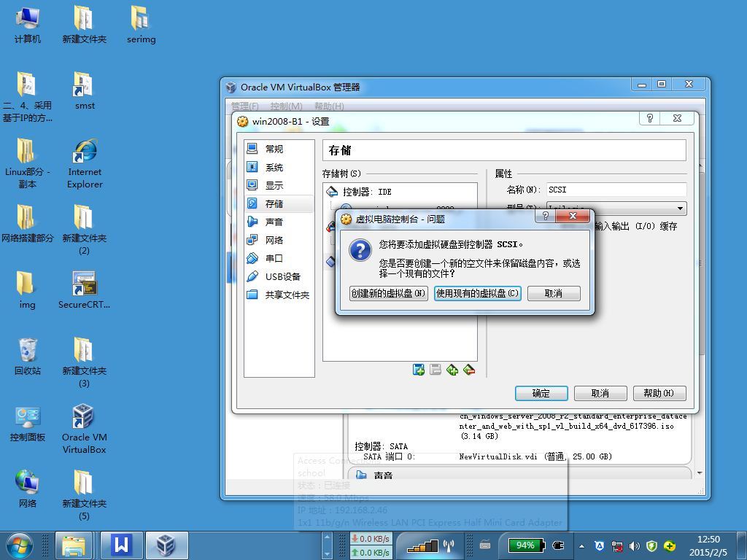Click 取消 in settings window bottom
This screenshot has height=560, width=747.
click(600, 393)
